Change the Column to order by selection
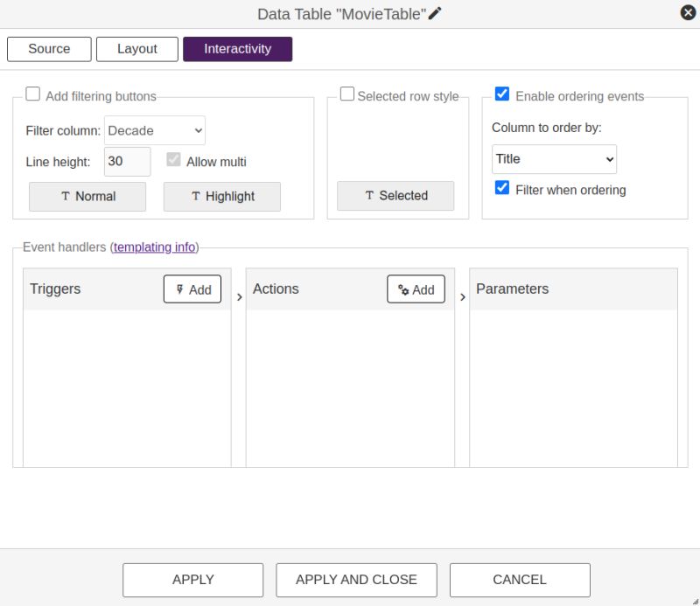 coord(554,159)
